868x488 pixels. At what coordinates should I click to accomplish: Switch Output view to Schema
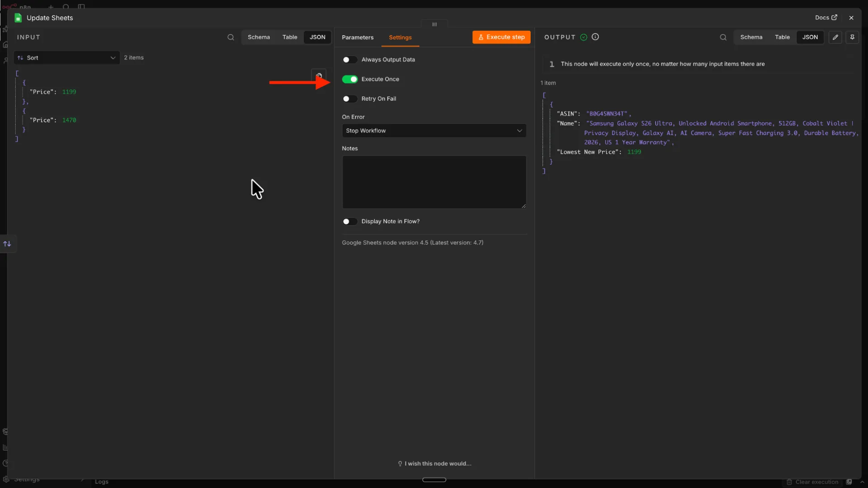tap(751, 38)
